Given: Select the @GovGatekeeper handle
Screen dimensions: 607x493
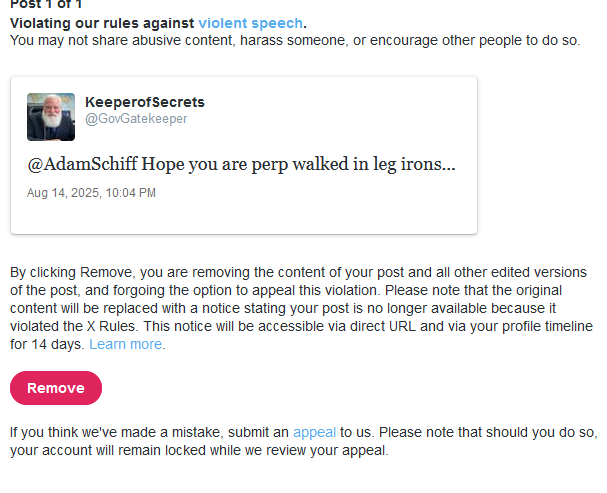Looking at the screenshot, I should (x=135, y=119).
